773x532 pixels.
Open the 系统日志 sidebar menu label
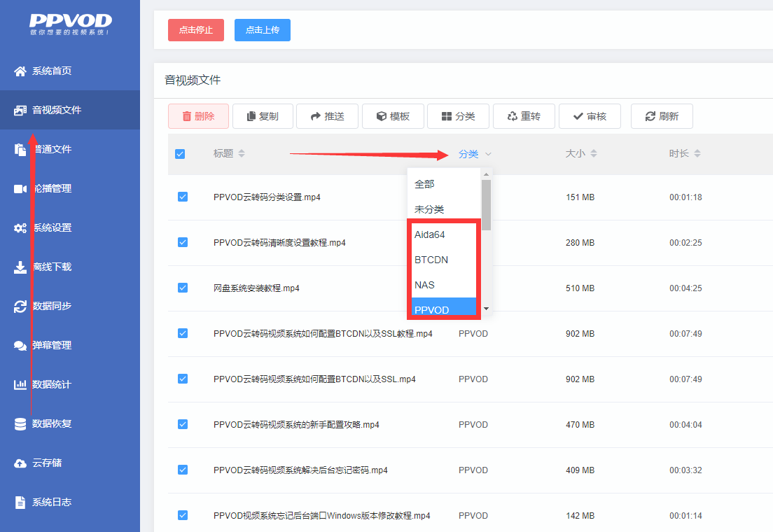[x=52, y=502]
